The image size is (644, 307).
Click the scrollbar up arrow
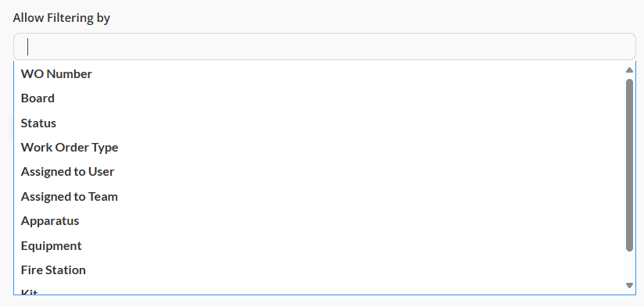tap(629, 70)
